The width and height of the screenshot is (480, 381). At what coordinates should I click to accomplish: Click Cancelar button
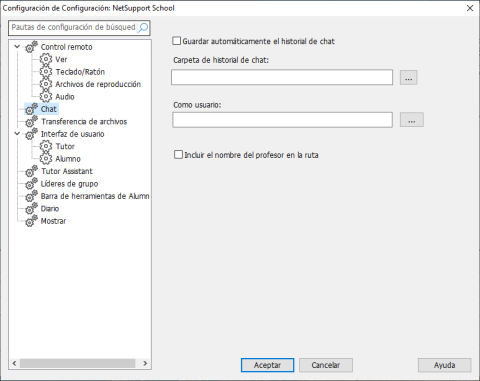click(x=326, y=365)
